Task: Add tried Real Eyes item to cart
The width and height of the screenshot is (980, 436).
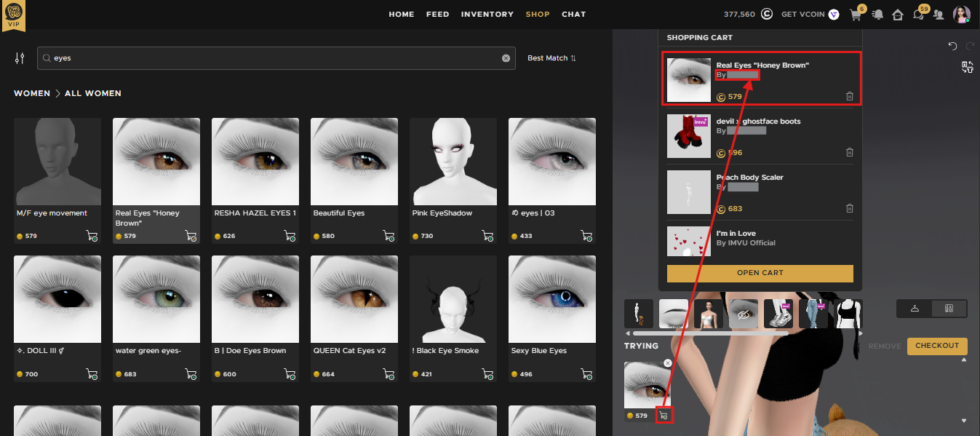Action: 663,415
